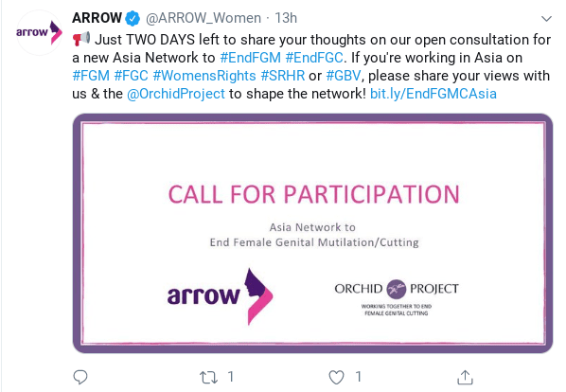Image resolution: width=566 pixels, height=392 pixels.
Task: Open the share tweet icon
Action: coord(465,377)
